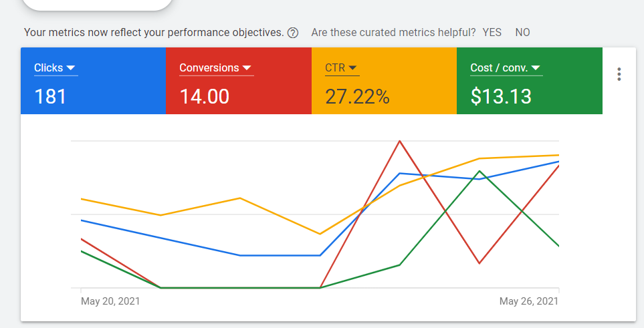Click the 14.00 conversions value
The image size is (644, 328).
tap(204, 96)
